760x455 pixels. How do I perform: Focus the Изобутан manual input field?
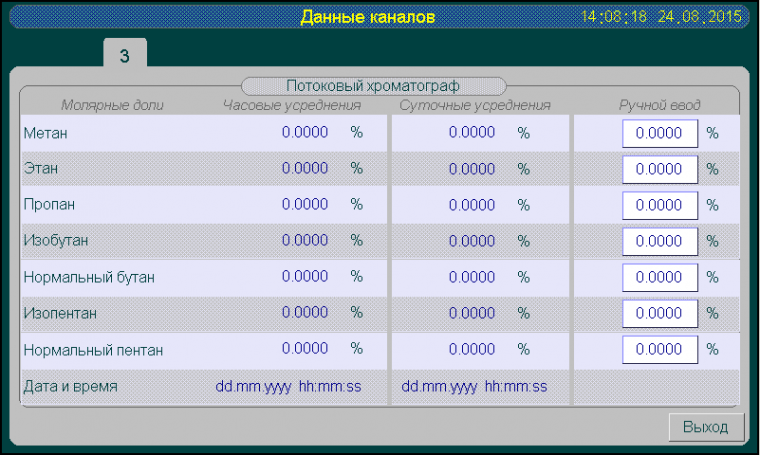[659, 241]
